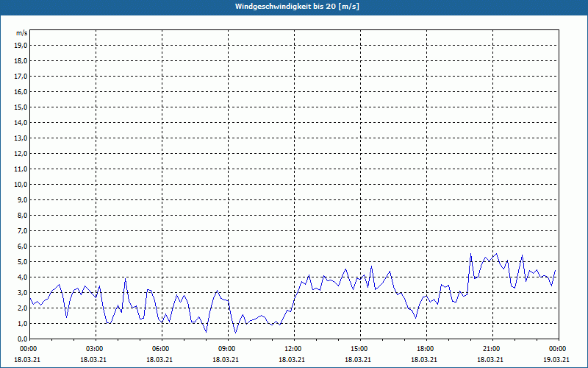Click the 18:00 time label
This screenshot has height=368, width=588.
click(x=426, y=349)
